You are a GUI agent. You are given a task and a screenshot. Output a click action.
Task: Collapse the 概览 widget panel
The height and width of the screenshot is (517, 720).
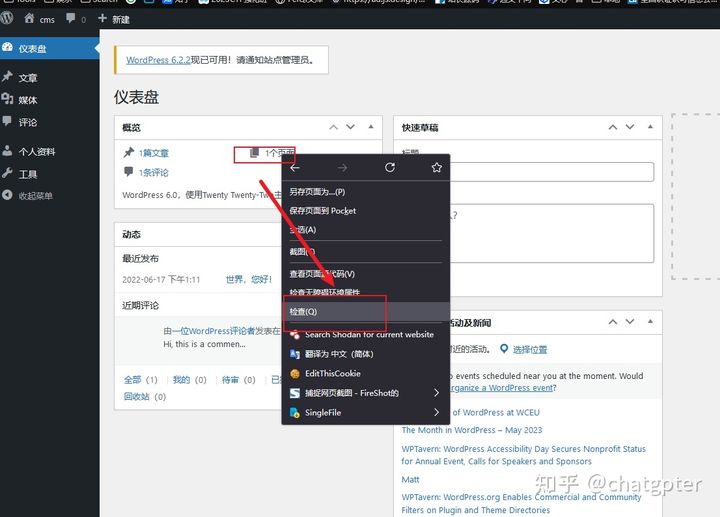[371, 127]
